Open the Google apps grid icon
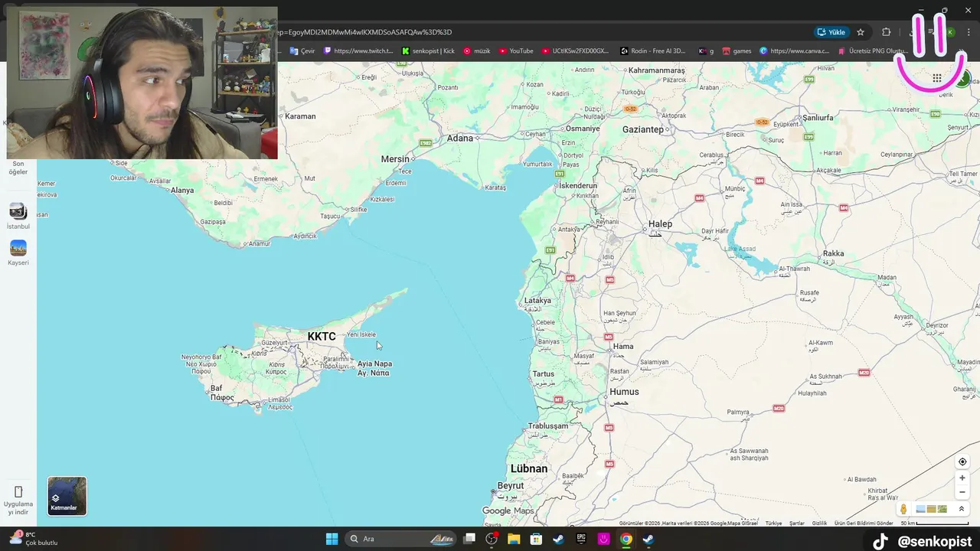The height and width of the screenshot is (551, 980). [x=936, y=78]
